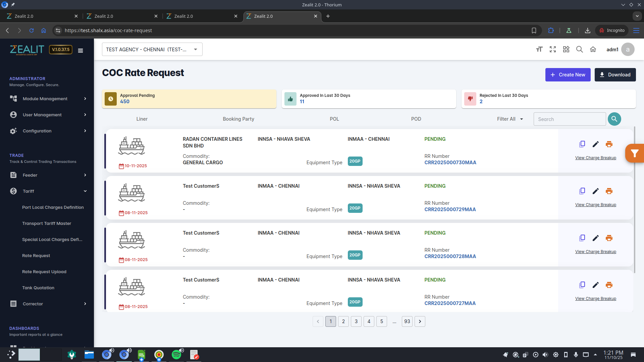The image size is (644, 362).
Task: Go to page 3 in pagination
Action: (x=356, y=321)
